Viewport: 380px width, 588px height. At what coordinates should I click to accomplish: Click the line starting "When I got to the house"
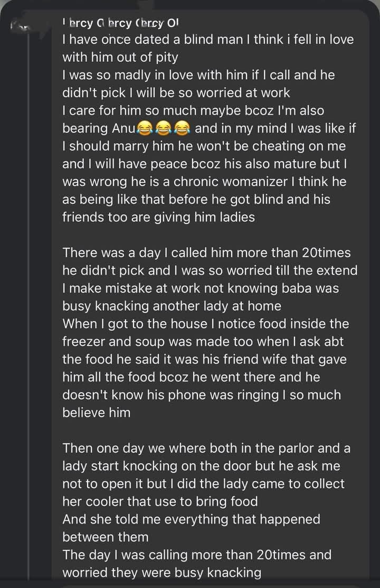point(205,324)
